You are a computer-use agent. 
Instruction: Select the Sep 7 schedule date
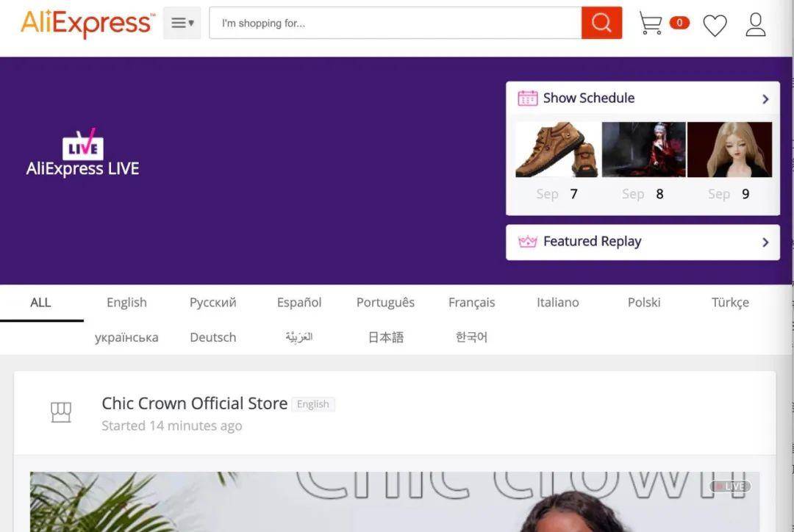point(557,194)
